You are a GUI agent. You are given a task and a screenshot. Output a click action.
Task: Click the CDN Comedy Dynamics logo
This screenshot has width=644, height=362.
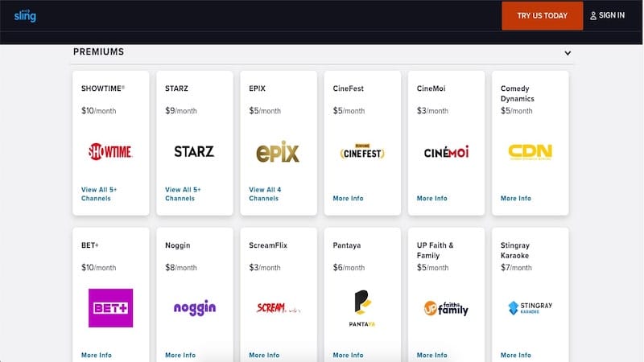pyautogui.click(x=530, y=152)
